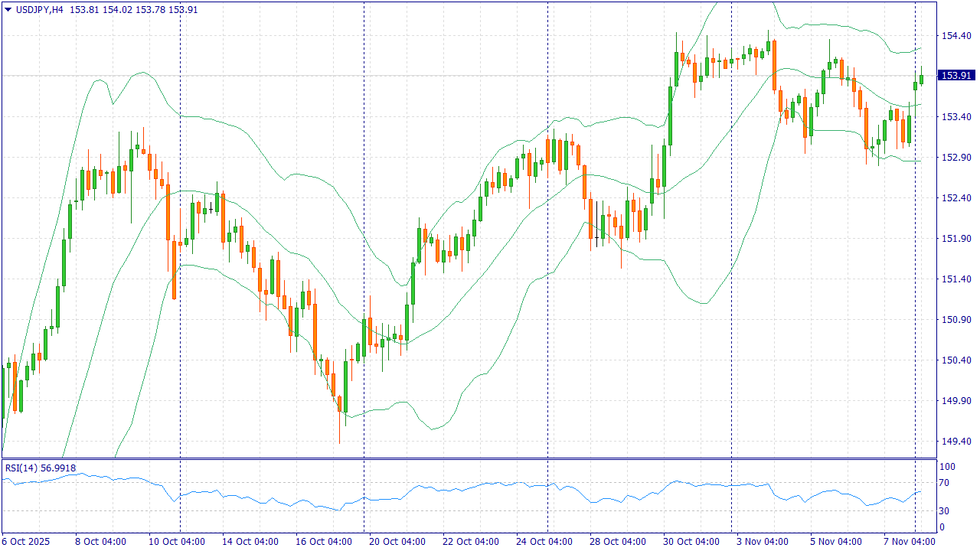This screenshot has height=551, width=980.
Task: Click the RSI 100 level label
Action: click(947, 467)
